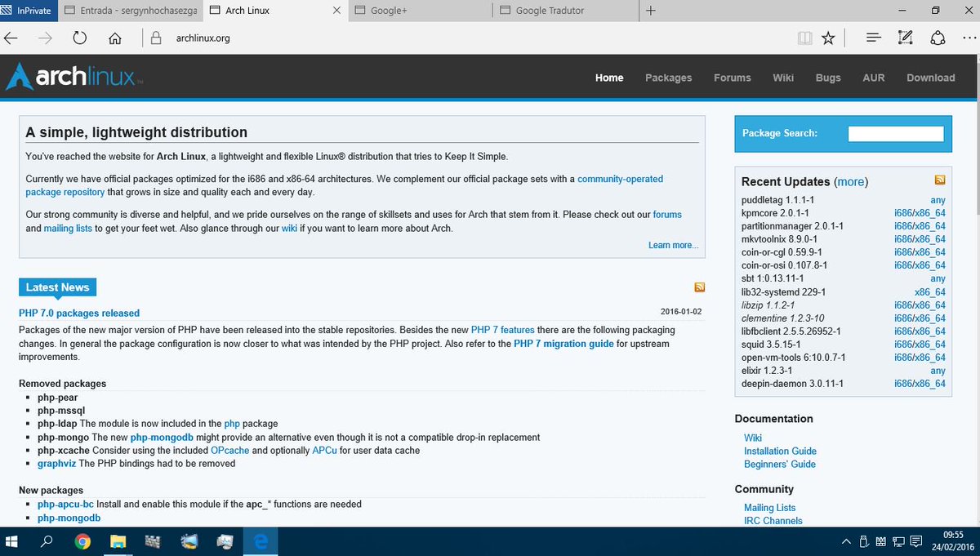
Task: Click the taskbar search magnifier
Action: (47, 541)
